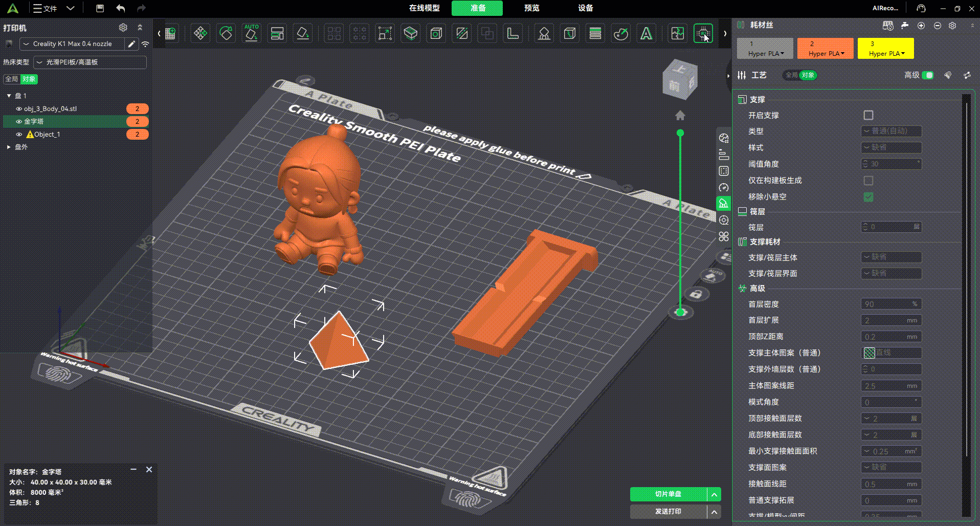Open the 在线模型 tab
Image resolution: width=980 pixels, height=526 pixels.
point(424,8)
